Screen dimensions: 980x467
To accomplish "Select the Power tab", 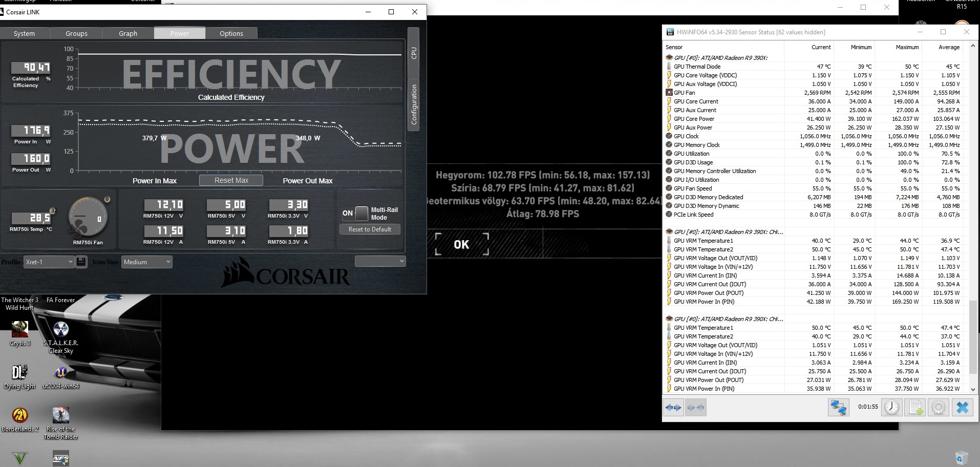I will 180,33.
